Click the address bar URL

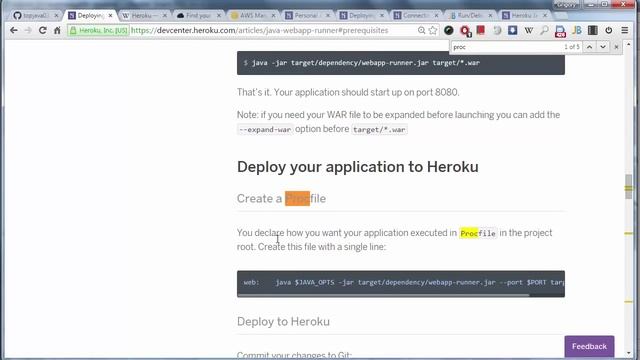(x=259, y=30)
